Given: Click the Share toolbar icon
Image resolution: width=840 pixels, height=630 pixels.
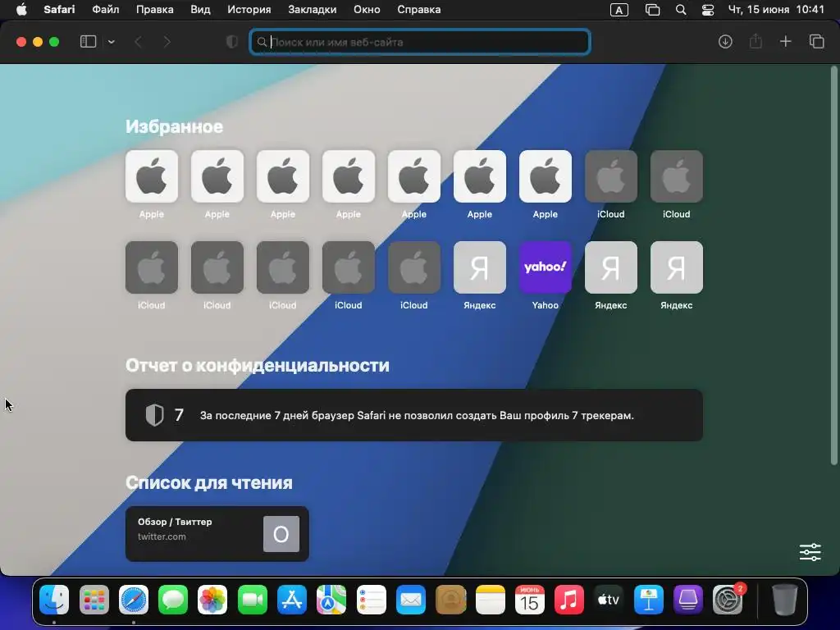Looking at the screenshot, I should coord(756,41).
